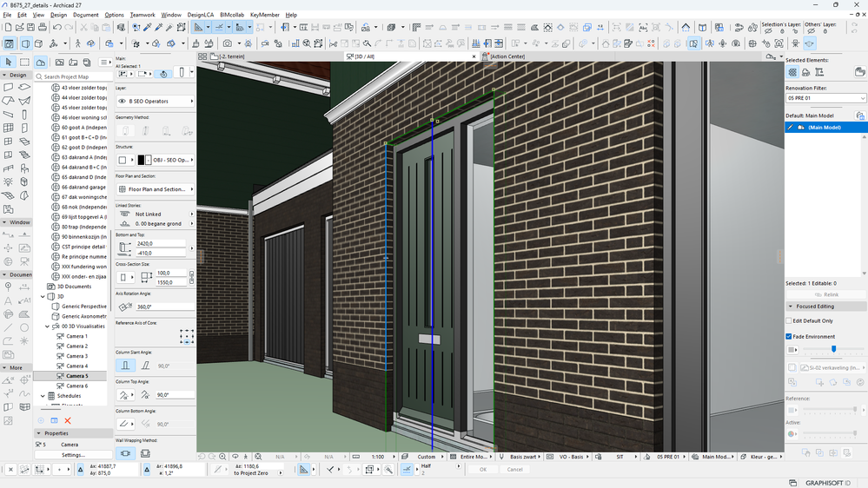Image resolution: width=868 pixels, height=488 pixels.
Task: Switch to the -2. terrein tab
Action: (231, 56)
